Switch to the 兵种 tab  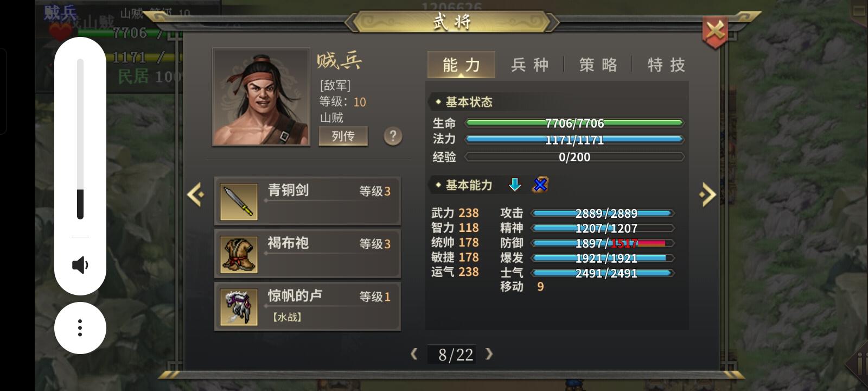tap(530, 65)
